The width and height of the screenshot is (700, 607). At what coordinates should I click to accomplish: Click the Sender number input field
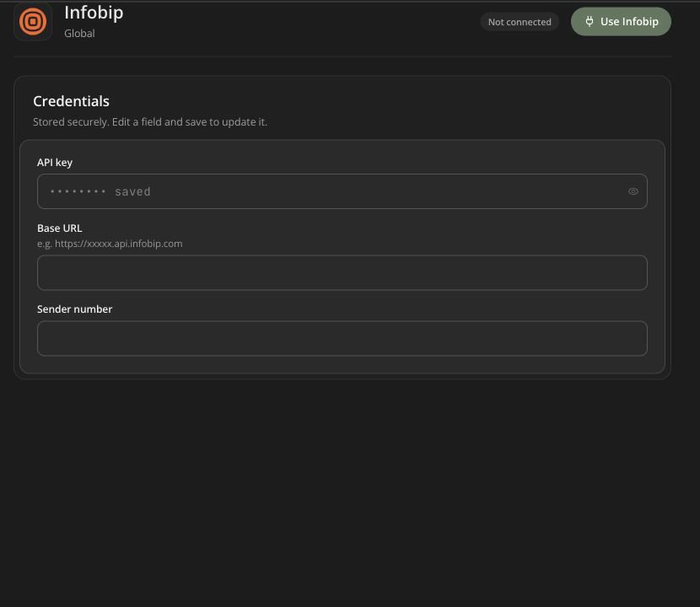coord(342,338)
